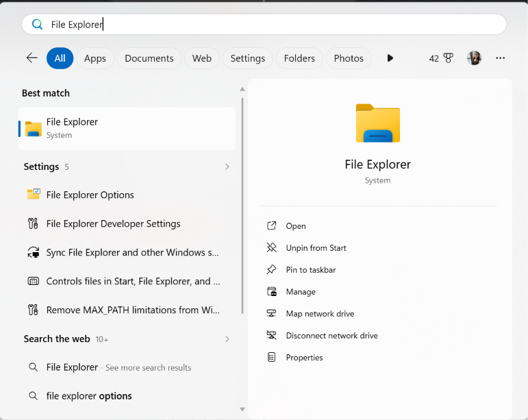Click the search magnifier icon in search box
This screenshot has width=528, height=420.
tap(37, 24)
